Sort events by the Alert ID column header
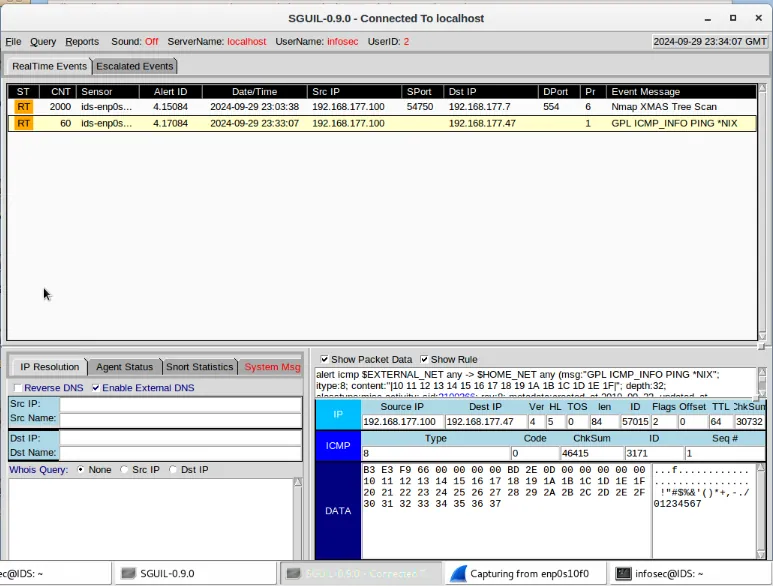 point(171,92)
